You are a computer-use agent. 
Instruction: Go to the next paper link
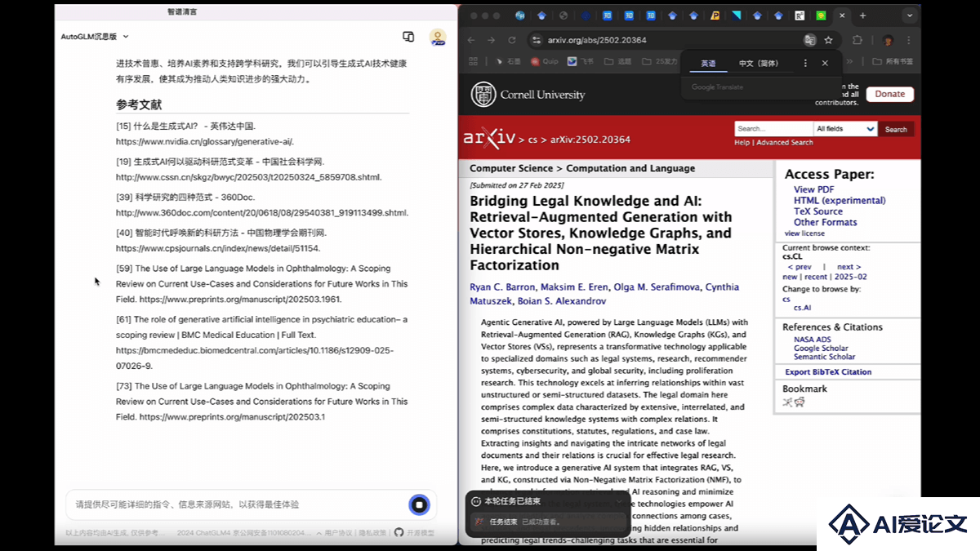pyautogui.click(x=849, y=267)
